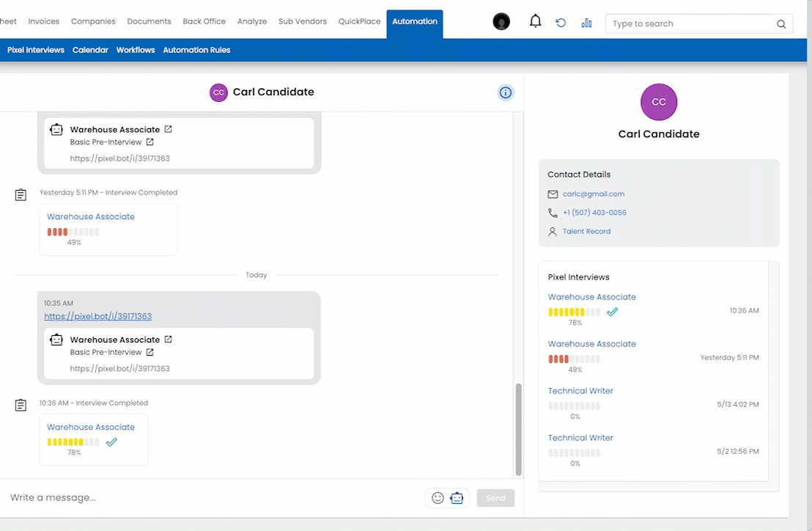Click the 78% yellow score bar in panel
The width and height of the screenshot is (812, 531).
coord(575,312)
